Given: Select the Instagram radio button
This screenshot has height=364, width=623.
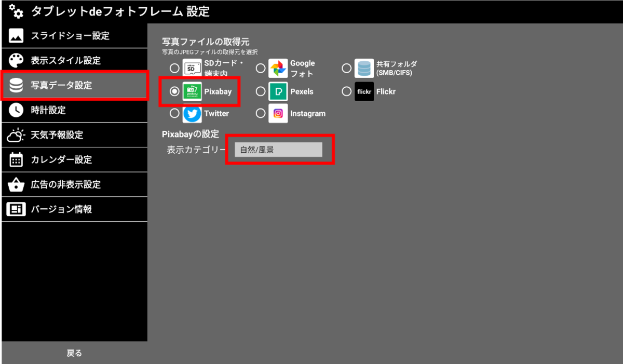Looking at the screenshot, I should point(261,113).
